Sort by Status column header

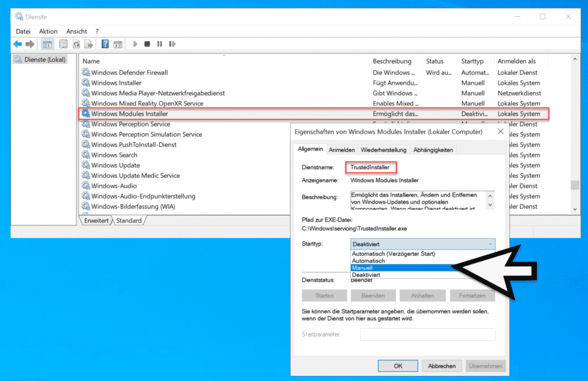point(440,61)
